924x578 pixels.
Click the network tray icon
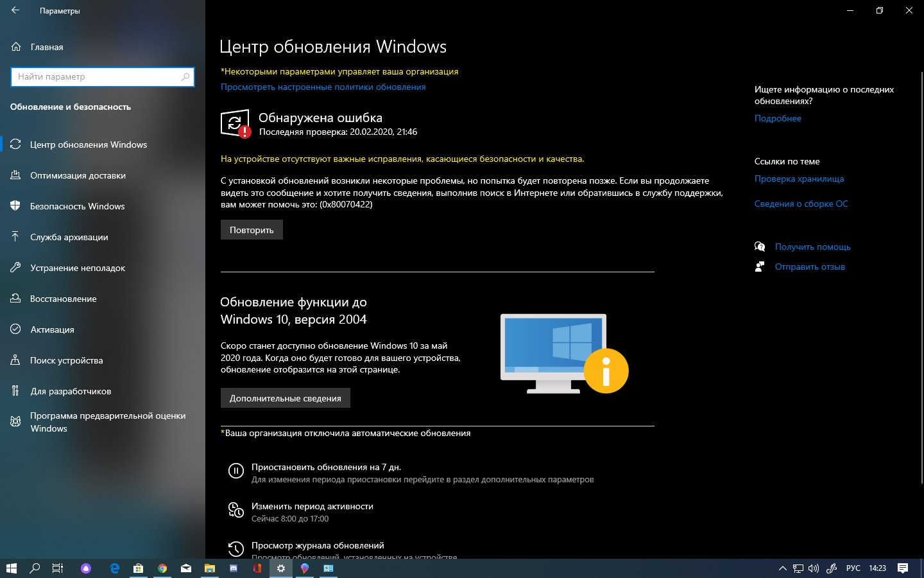(798, 568)
